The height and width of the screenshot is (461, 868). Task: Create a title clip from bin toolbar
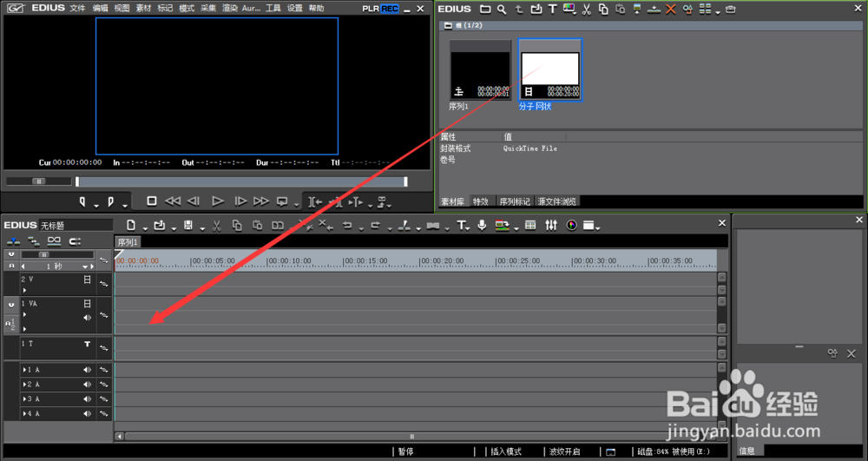[552, 9]
